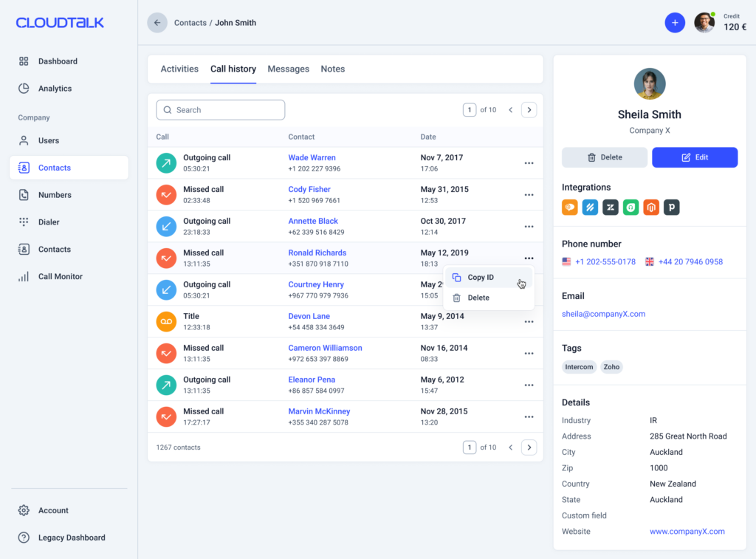Delete the contact Sheila Smith
The height and width of the screenshot is (559, 756).
coord(605,157)
